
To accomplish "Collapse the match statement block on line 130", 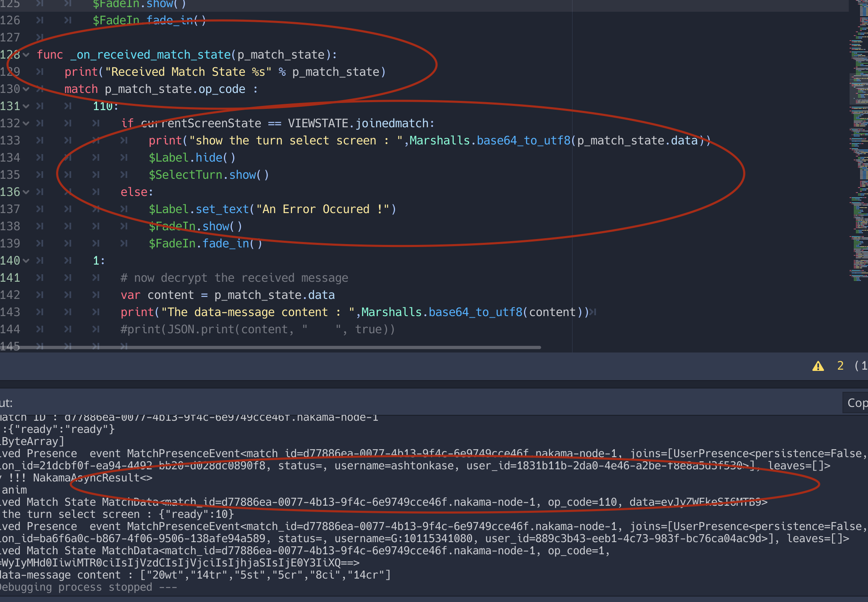I will (26, 89).
